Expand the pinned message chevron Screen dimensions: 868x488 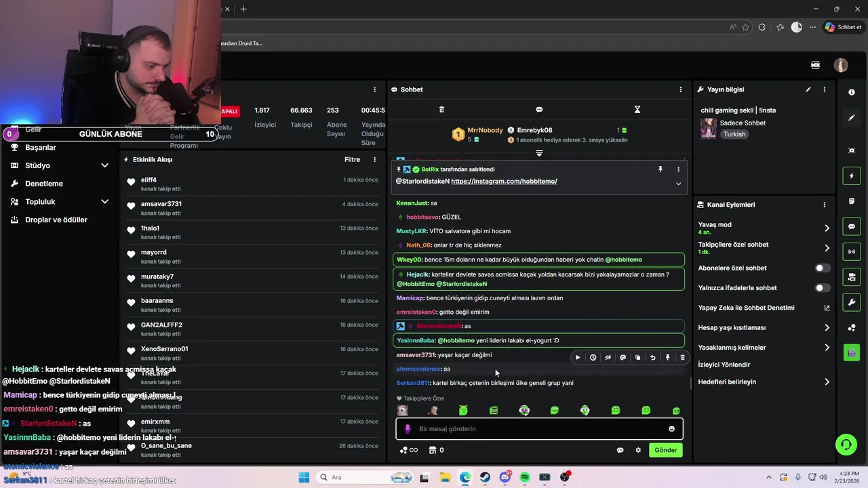(x=678, y=184)
